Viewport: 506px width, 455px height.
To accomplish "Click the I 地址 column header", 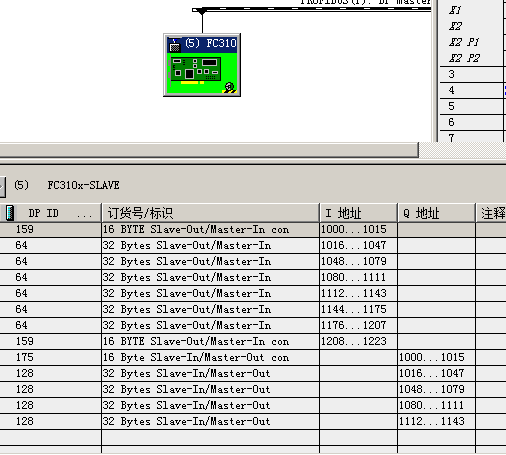I will pos(358,213).
